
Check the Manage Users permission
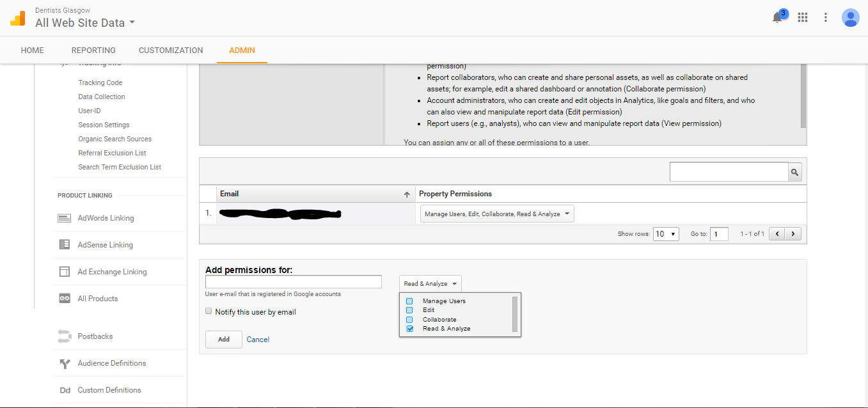409,301
